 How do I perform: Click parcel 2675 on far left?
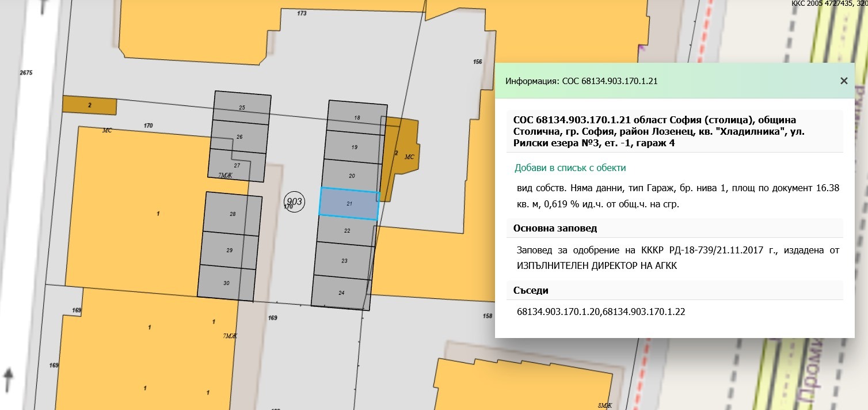[26, 73]
